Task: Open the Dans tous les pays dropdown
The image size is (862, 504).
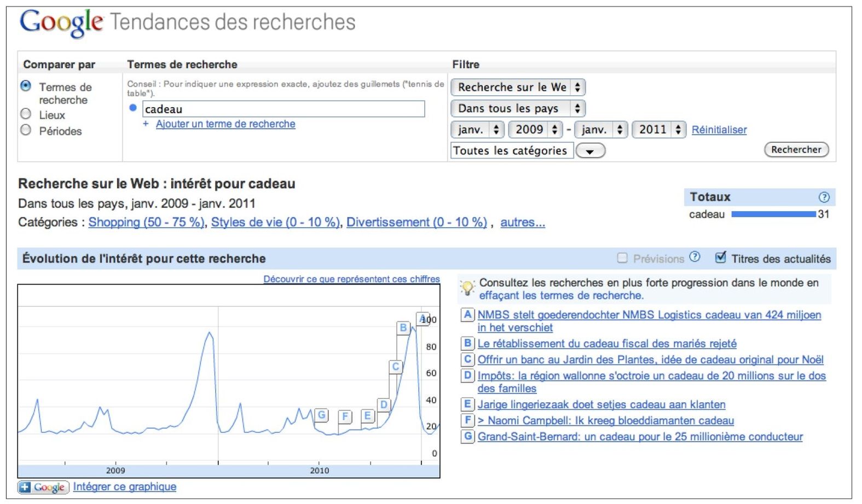Action: 517,108
